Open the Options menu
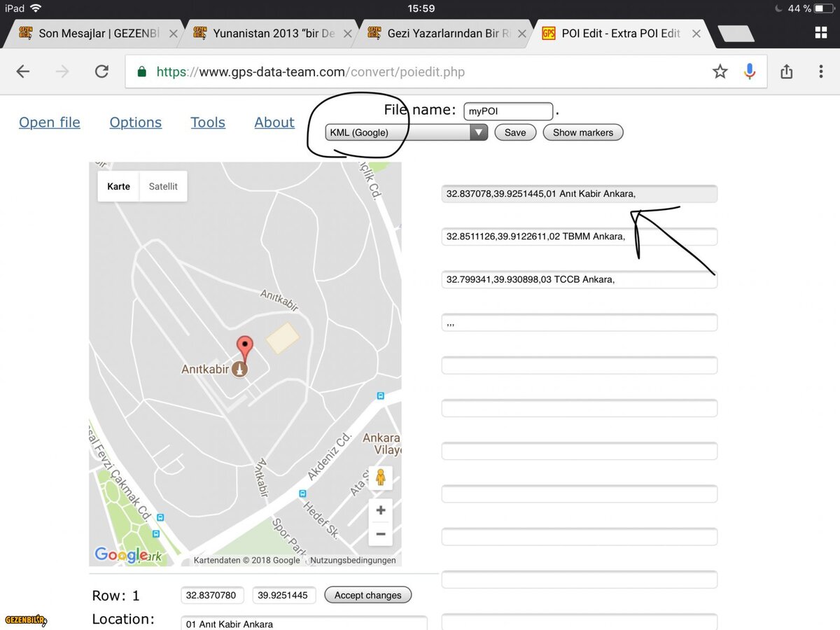Image resolution: width=840 pixels, height=630 pixels. 135,122
